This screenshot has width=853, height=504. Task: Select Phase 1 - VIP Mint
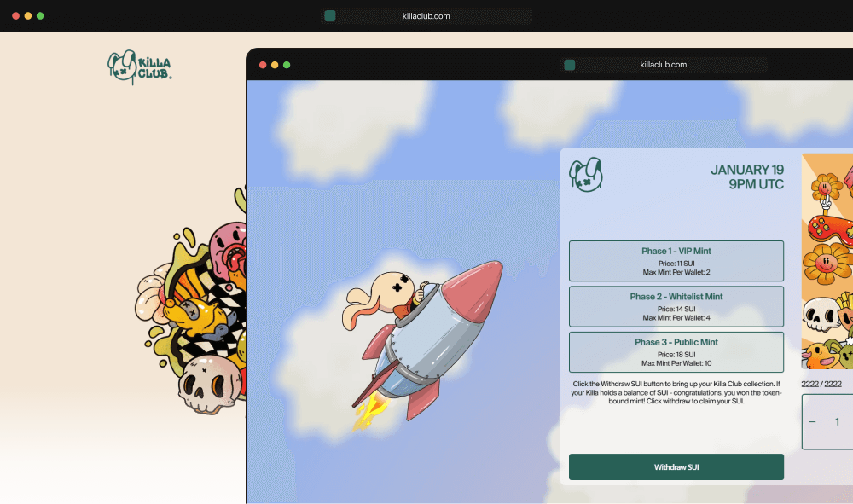tap(676, 261)
